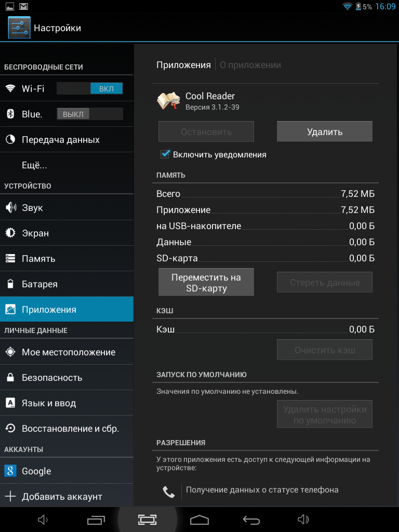399x532 pixels.
Task: Open 'Добавить аккаунт' to add account
Action: click(x=61, y=497)
